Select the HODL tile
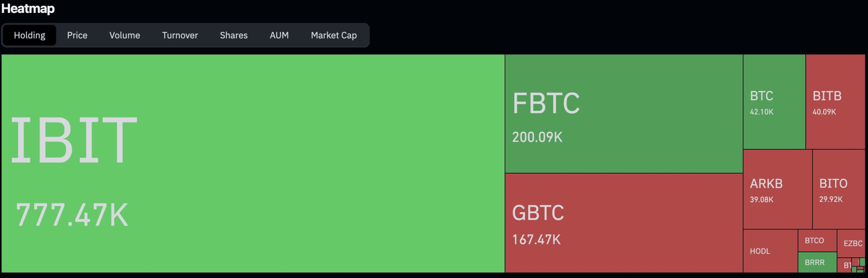Viewport: 868px width, 278px height. [x=770, y=251]
